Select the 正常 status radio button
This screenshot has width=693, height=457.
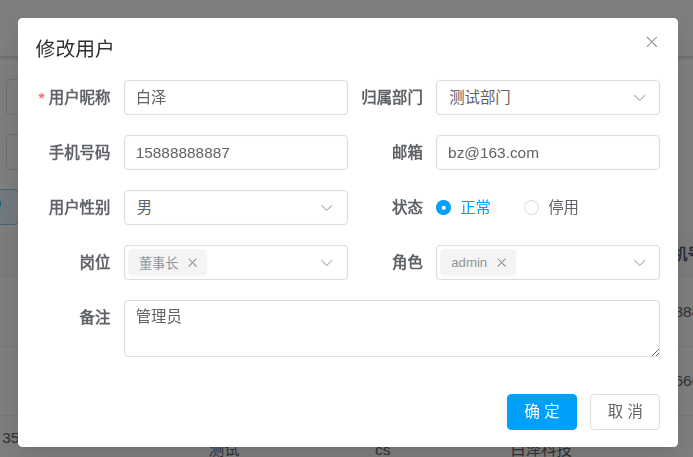point(444,208)
